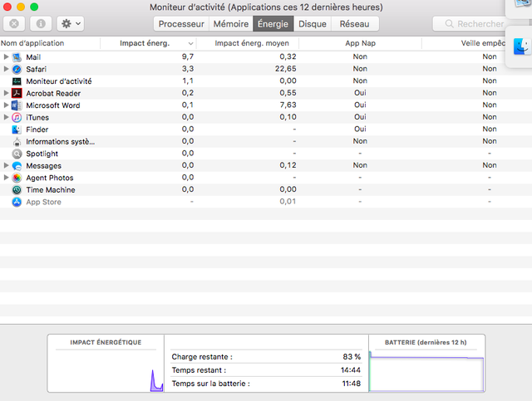This screenshot has height=401, width=532.
Task: Expand the Messages disclosure triangle
Action: click(x=6, y=165)
